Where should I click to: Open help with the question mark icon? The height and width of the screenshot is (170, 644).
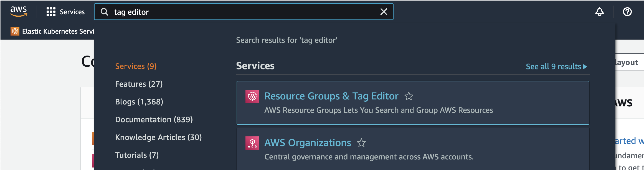coord(627,12)
